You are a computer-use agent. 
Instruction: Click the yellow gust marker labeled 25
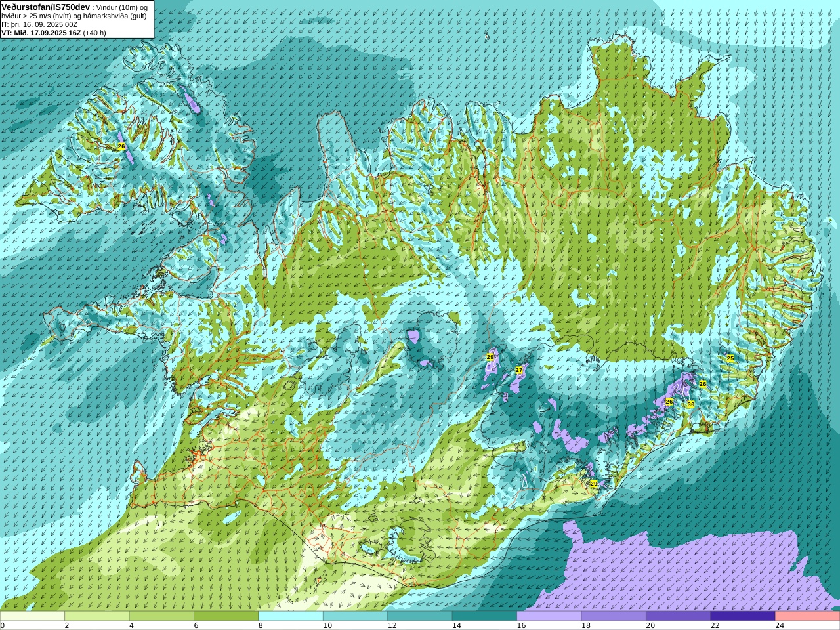click(x=730, y=358)
